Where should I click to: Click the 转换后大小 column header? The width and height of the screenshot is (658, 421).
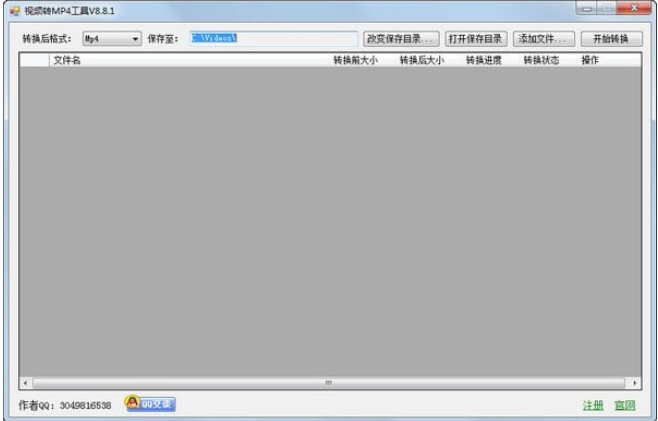tap(421, 60)
